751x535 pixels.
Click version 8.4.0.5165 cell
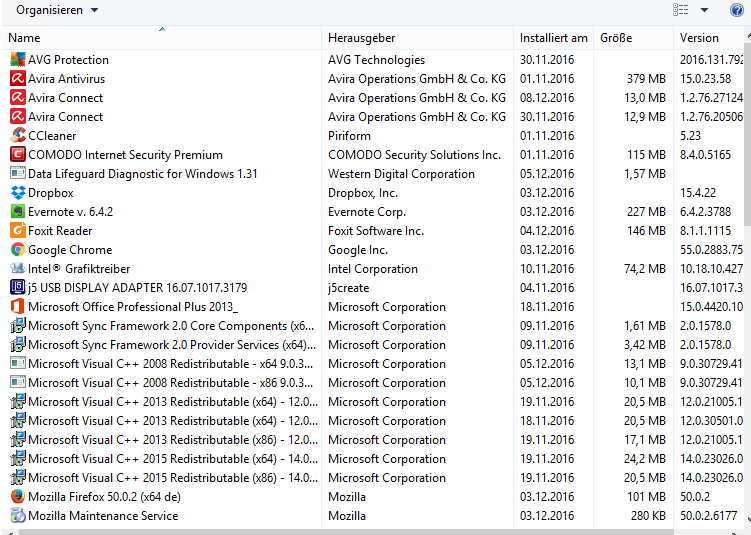click(705, 155)
